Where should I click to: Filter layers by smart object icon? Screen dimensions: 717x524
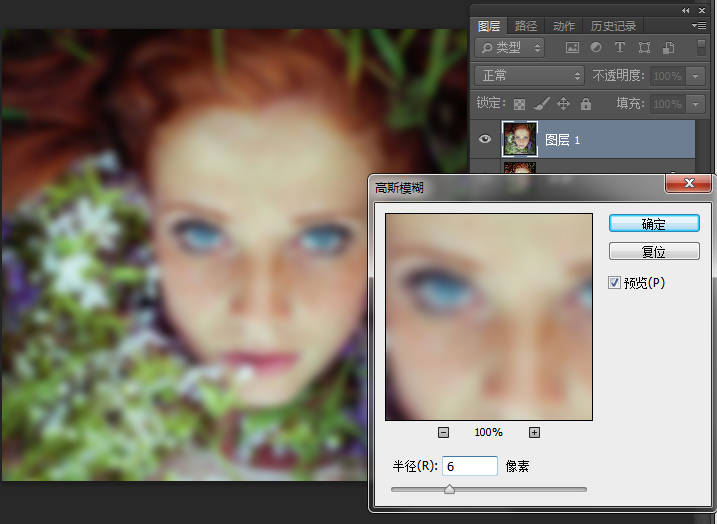(669, 48)
